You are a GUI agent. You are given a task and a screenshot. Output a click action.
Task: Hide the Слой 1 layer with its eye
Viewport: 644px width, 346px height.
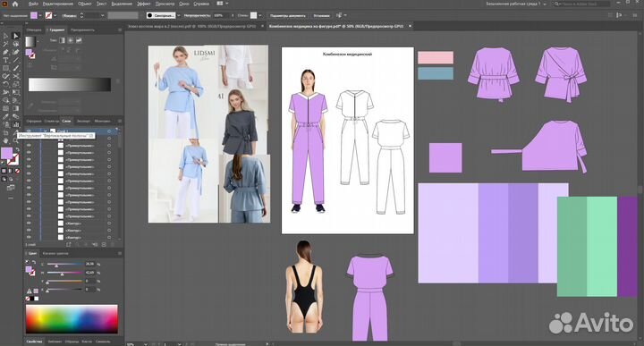click(29, 131)
